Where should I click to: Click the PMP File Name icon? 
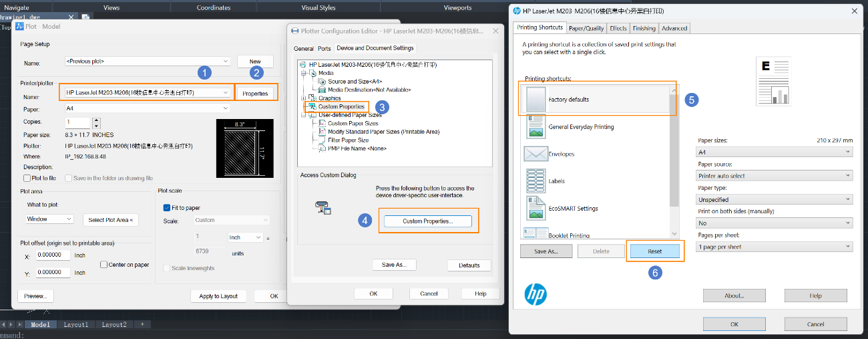coord(322,148)
